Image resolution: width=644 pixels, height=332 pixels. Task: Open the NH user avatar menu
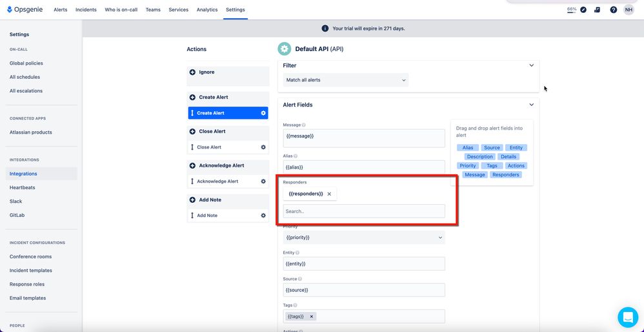click(x=629, y=10)
